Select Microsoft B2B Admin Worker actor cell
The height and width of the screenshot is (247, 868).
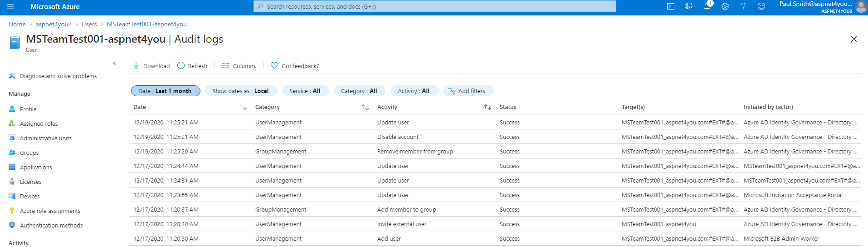781,238
